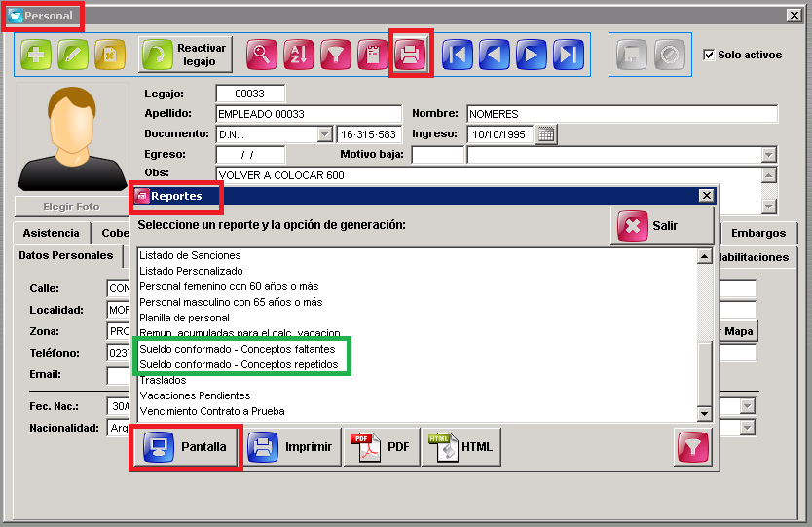Screen dimensions: 812x527
Task: Click the Teléfono input field
Action: pos(118,353)
